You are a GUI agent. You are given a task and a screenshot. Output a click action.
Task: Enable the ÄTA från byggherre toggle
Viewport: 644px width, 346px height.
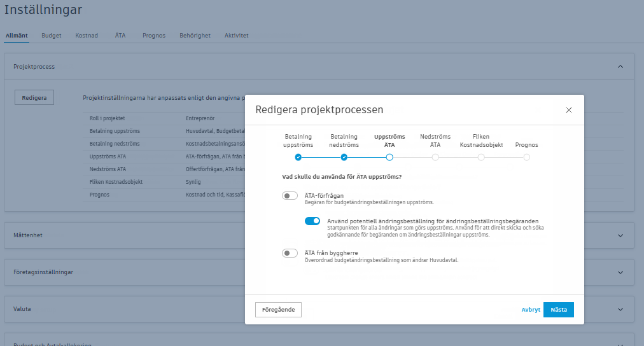[290, 253]
